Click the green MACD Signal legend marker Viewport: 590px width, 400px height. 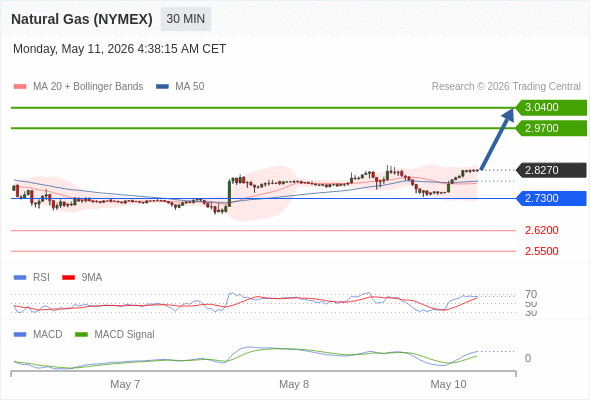point(81,335)
